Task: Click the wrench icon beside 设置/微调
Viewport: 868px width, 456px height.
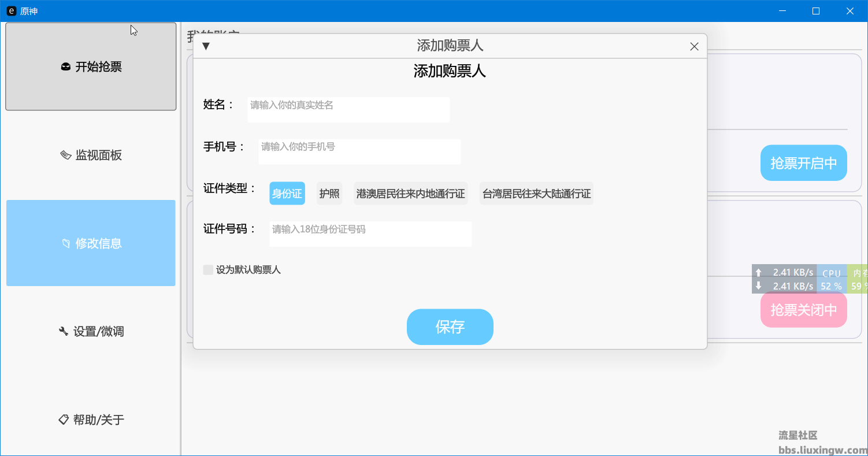Action: [64, 332]
